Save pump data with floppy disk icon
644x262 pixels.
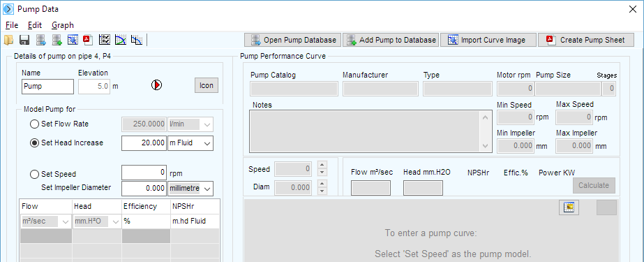click(x=24, y=40)
